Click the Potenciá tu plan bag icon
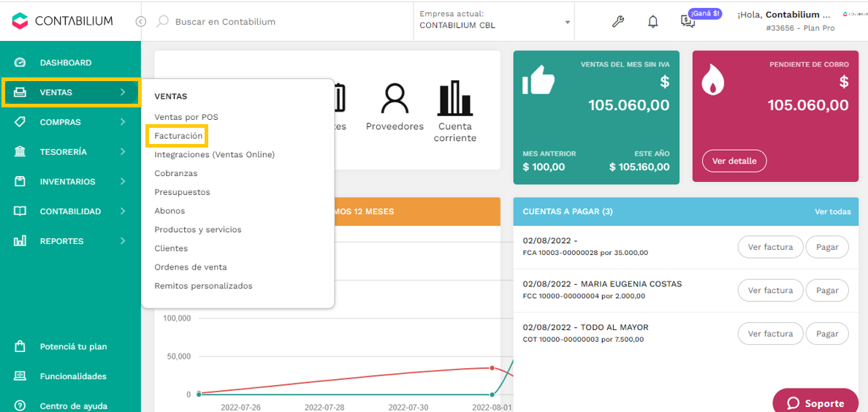This screenshot has height=412, width=868. (20, 347)
